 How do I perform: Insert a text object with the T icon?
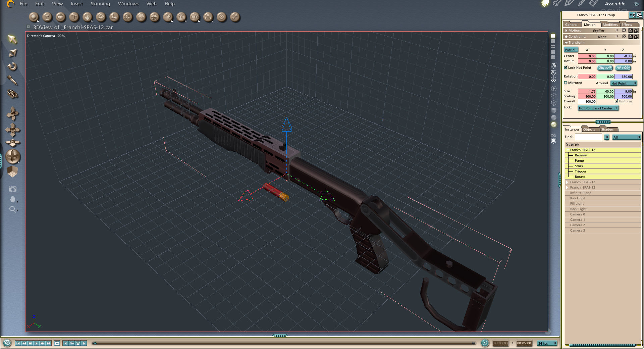coord(74,17)
